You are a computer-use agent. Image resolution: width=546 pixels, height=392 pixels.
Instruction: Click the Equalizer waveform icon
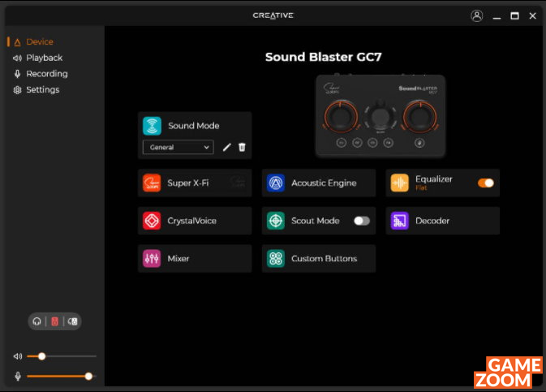[400, 183]
